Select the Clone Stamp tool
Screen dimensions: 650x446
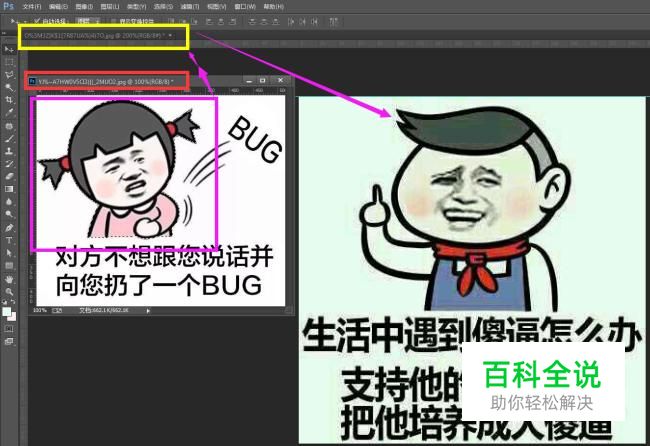[x=9, y=151]
